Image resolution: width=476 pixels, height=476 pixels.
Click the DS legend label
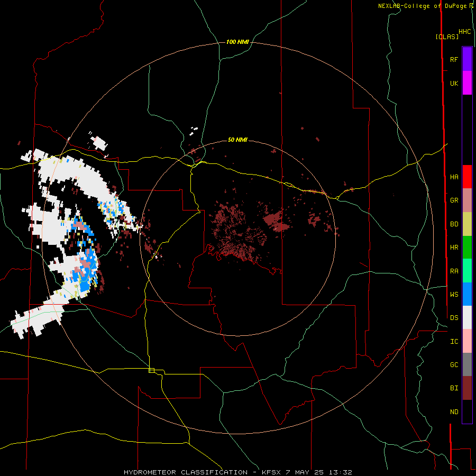(454, 318)
